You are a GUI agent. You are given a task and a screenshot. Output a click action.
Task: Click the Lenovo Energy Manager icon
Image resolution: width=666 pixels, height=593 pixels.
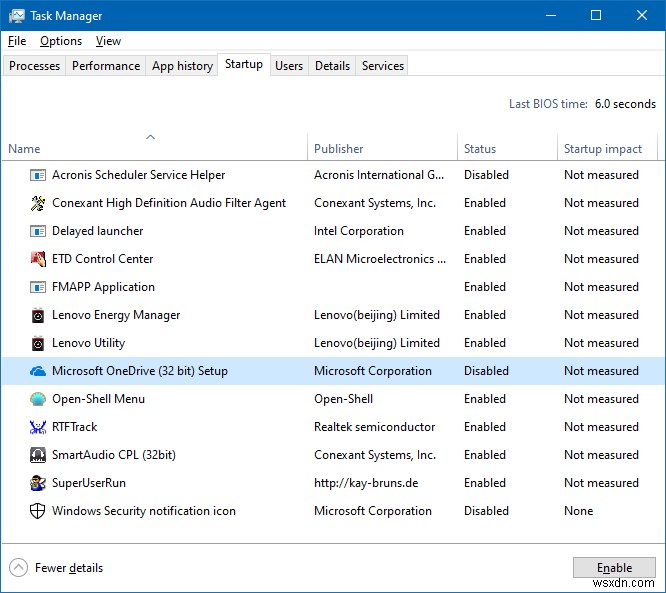point(38,315)
